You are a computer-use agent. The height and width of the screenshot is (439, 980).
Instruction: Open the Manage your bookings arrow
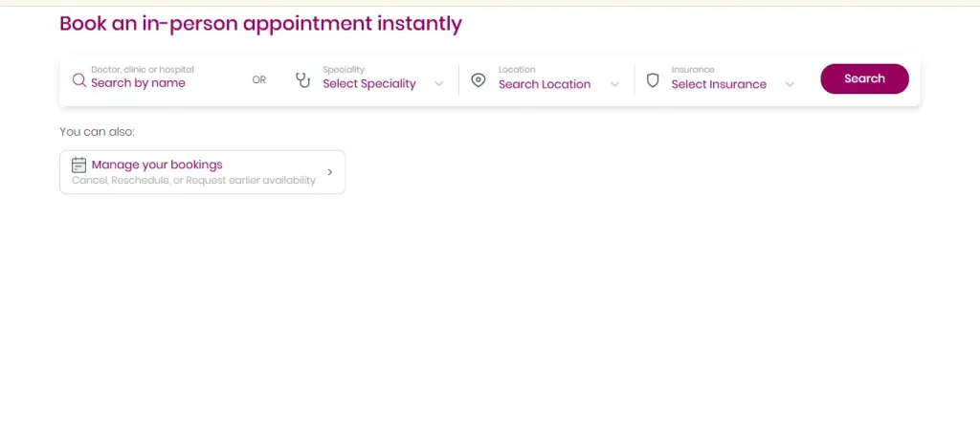click(330, 172)
